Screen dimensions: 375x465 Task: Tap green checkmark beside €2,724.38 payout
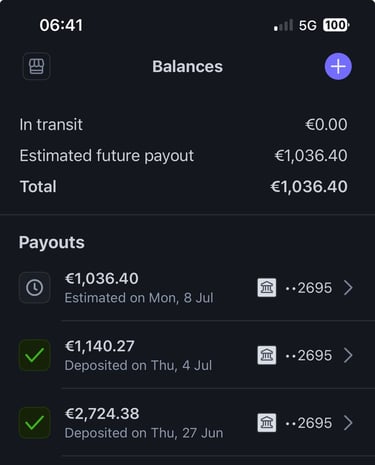click(35, 423)
